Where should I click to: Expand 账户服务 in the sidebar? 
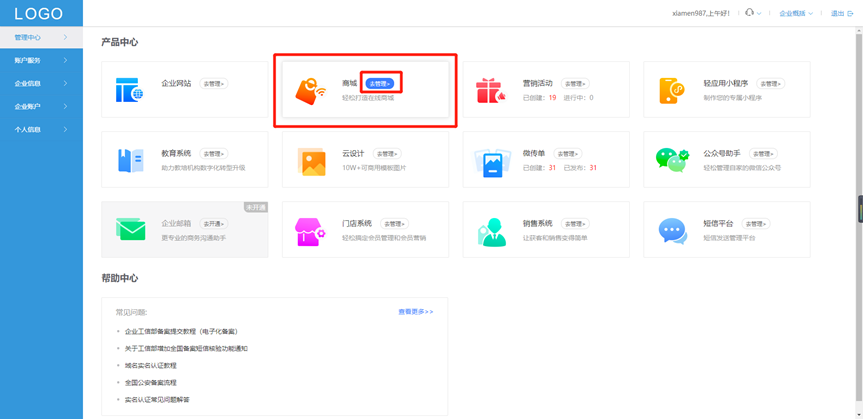tap(40, 60)
